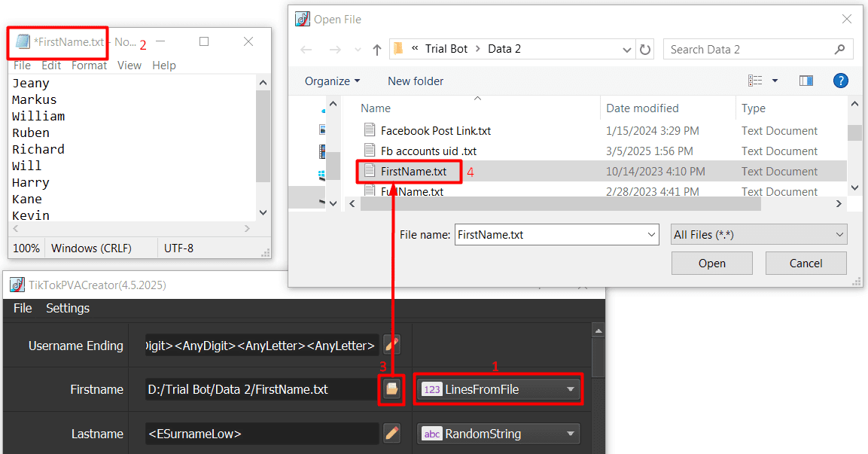Screen dimensions: 868x454
Task: Click the Fb accounts uid .txt file icon
Action: tap(370, 150)
